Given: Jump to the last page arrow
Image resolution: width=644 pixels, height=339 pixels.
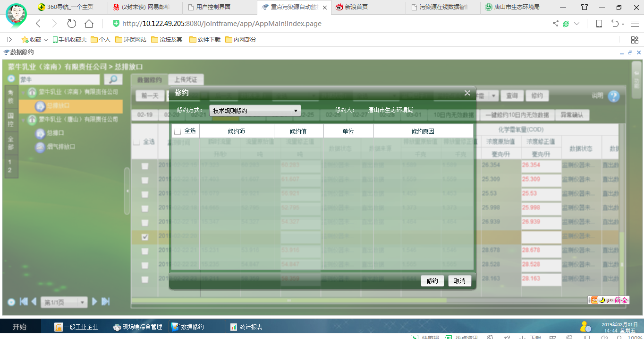Looking at the screenshot, I should 106,301.
